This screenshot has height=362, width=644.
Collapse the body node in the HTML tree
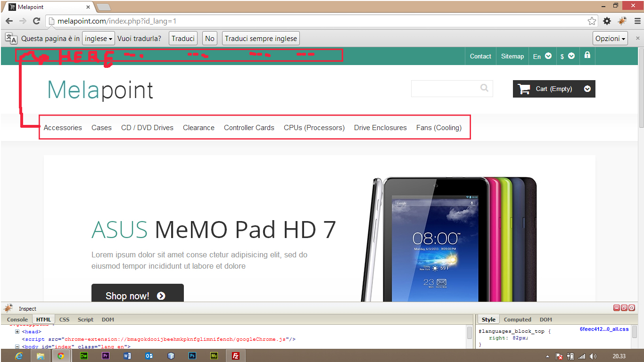[x=17, y=346]
